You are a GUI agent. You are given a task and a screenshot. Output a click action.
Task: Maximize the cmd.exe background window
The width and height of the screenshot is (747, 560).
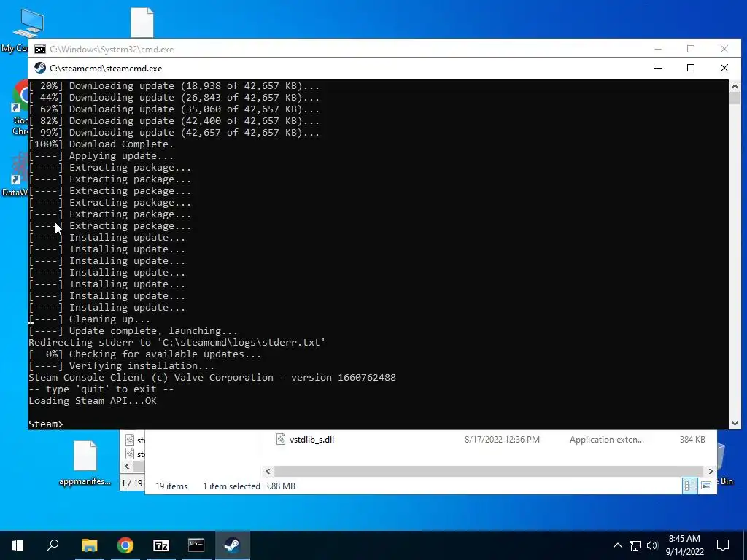[x=691, y=49]
